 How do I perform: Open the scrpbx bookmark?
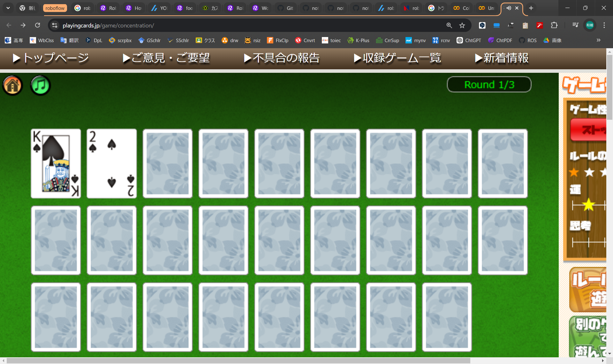click(x=120, y=40)
